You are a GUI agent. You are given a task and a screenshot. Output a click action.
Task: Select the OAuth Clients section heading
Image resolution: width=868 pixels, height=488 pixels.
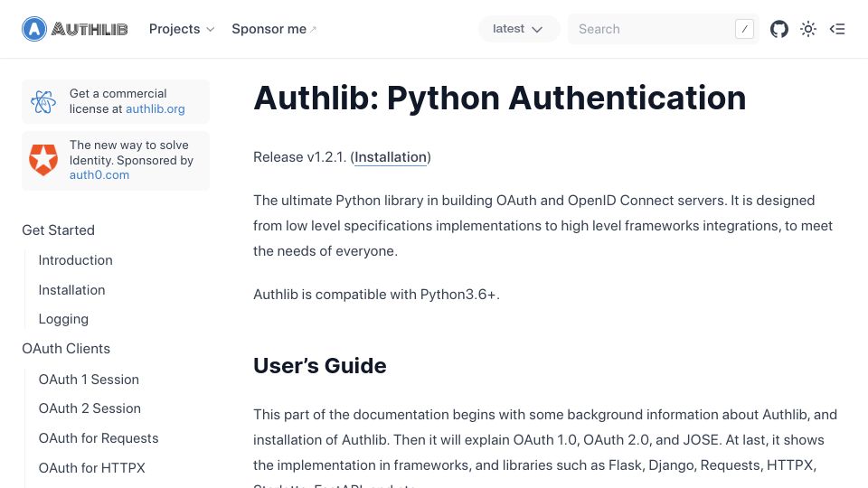pyautogui.click(x=66, y=349)
